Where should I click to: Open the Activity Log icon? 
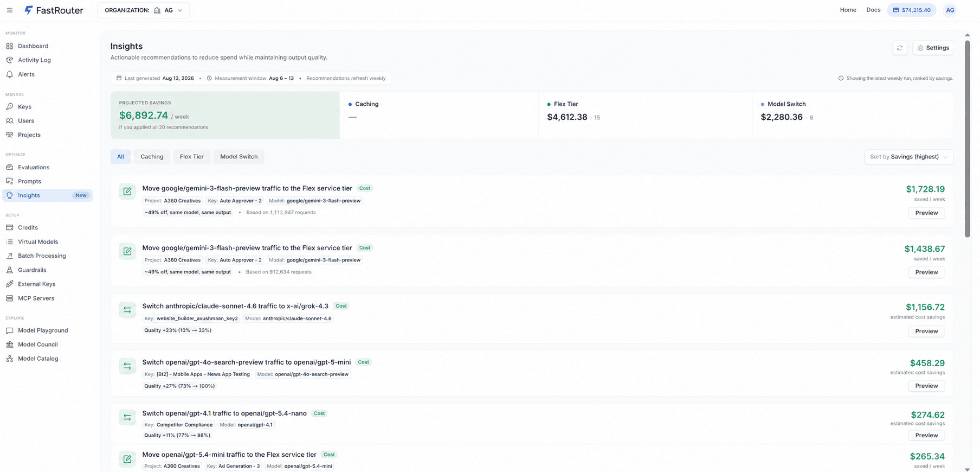10,60
